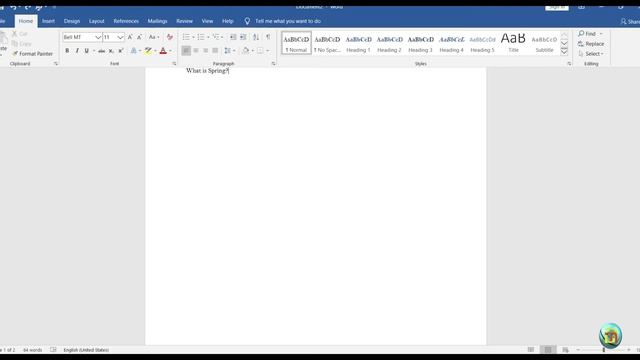This screenshot has height=360, width=640.
Task: Toggle Bold formatting
Action: [x=67, y=51]
